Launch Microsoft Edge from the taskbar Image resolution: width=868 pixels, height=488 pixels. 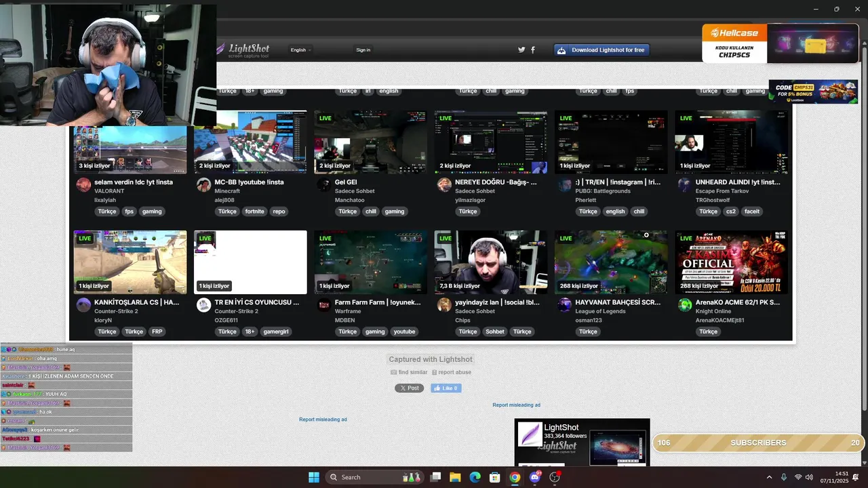475,477
